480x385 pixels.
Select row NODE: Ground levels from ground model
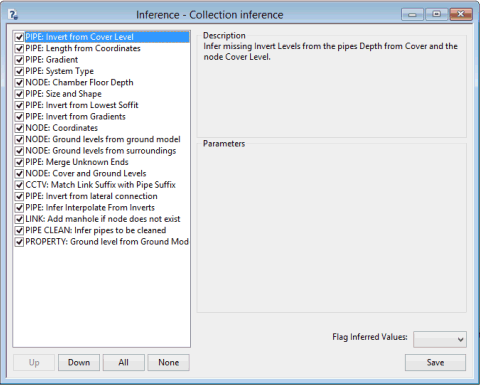[x=103, y=139]
